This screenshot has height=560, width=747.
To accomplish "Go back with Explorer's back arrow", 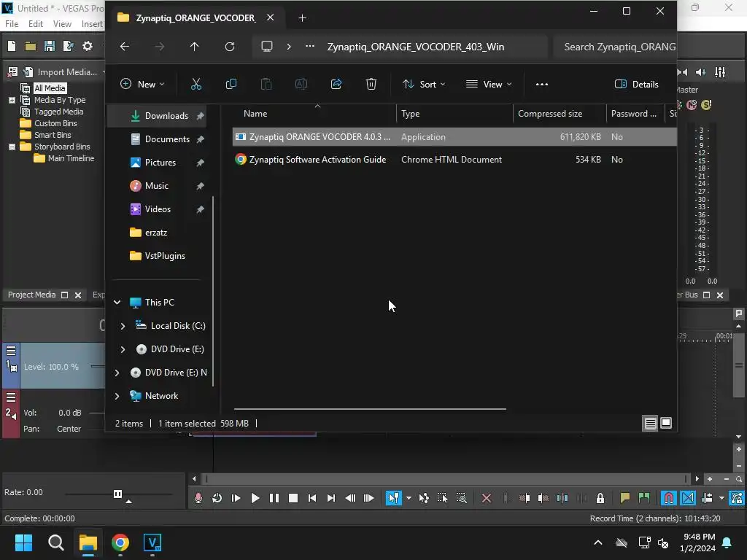I will (x=124, y=46).
